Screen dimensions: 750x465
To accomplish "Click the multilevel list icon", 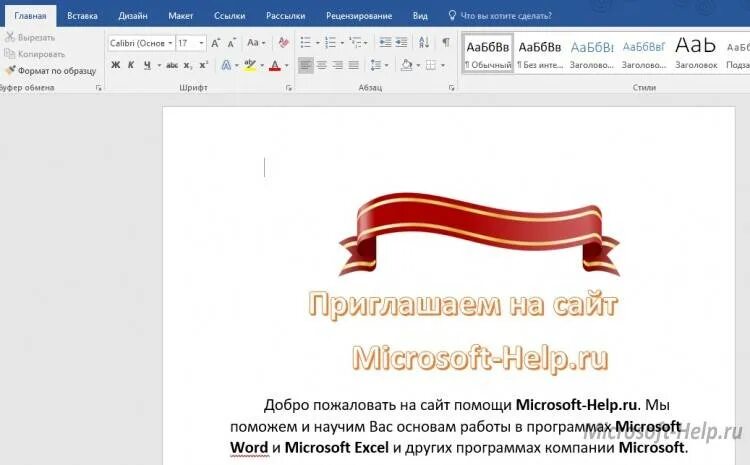I will [x=355, y=43].
